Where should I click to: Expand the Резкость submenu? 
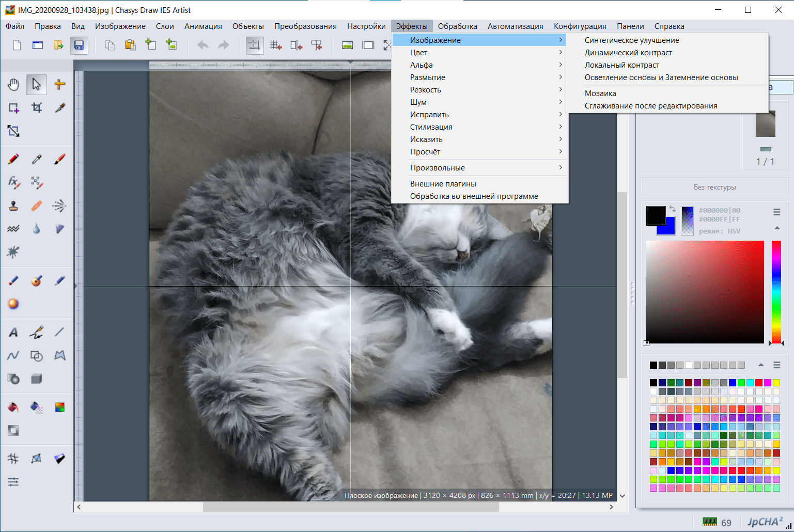(479, 90)
